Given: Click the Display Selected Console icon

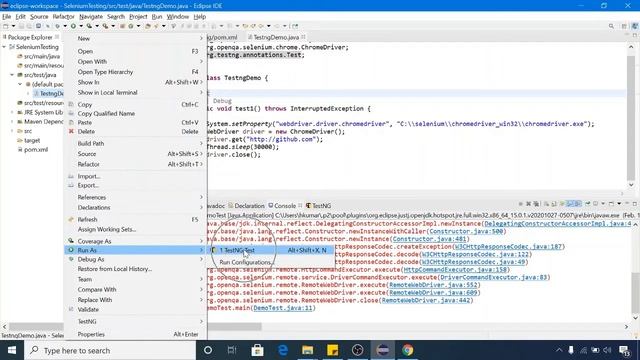Looking at the screenshot, I should point(596,203).
